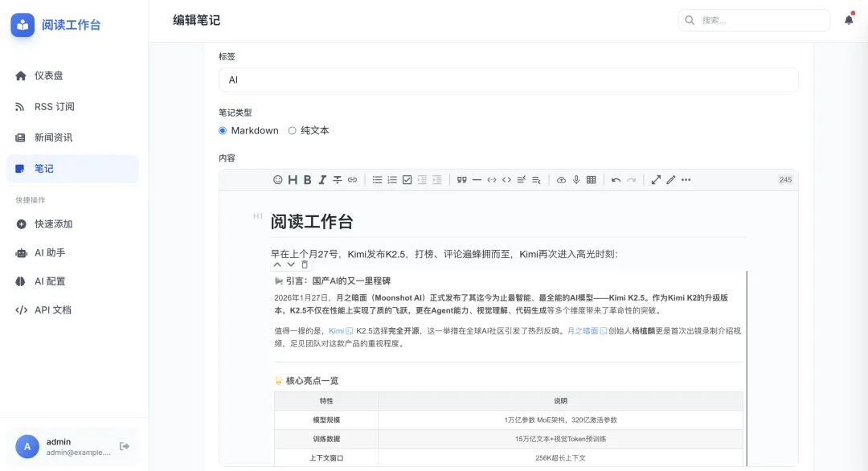Image resolution: width=868 pixels, height=471 pixels.
Task: Select the Markdown note type
Action: [223, 131]
